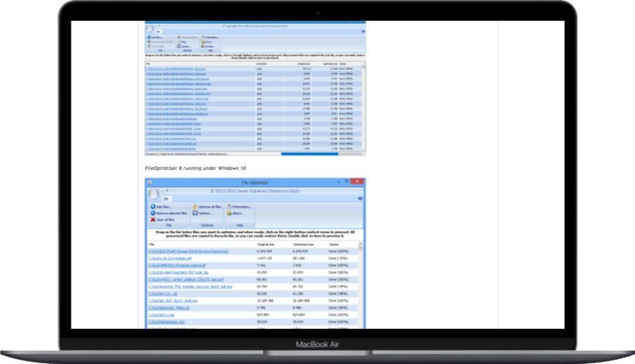Viewport: 635px width, 364px height.
Task: Click caption 'FileOptimizer 8 running under Windows 10'
Action: tap(196, 168)
